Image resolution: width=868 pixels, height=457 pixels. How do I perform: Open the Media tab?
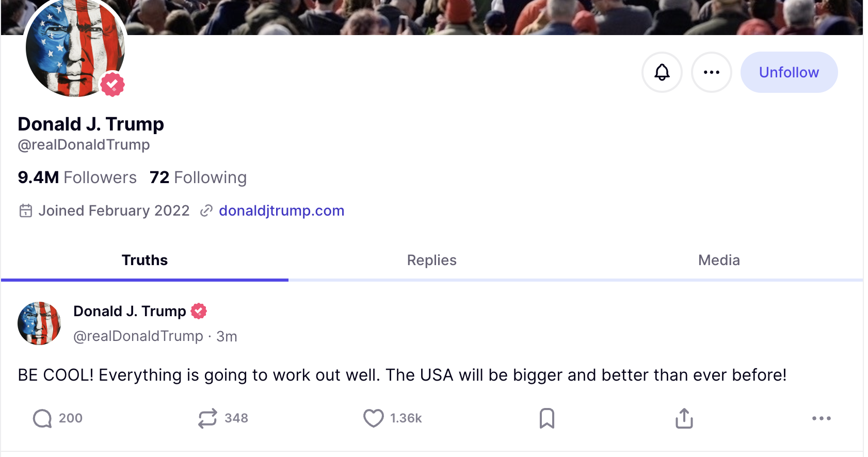tap(718, 260)
